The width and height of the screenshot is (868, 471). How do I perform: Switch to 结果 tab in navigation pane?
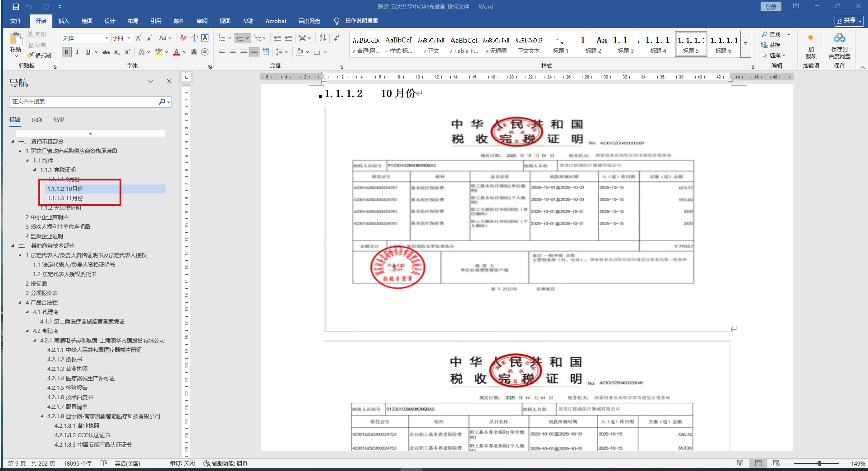pyautogui.click(x=59, y=120)
